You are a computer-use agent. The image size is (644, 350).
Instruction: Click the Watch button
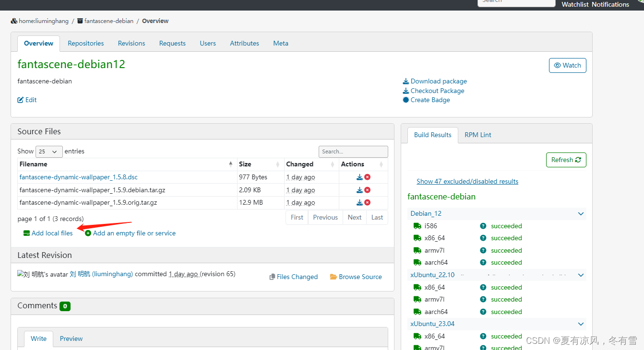[567, 65]
